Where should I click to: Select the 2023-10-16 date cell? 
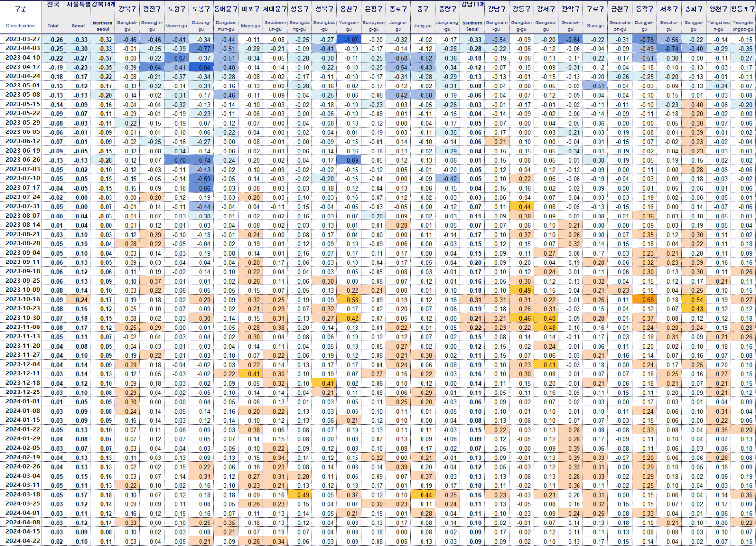(21, 299)
